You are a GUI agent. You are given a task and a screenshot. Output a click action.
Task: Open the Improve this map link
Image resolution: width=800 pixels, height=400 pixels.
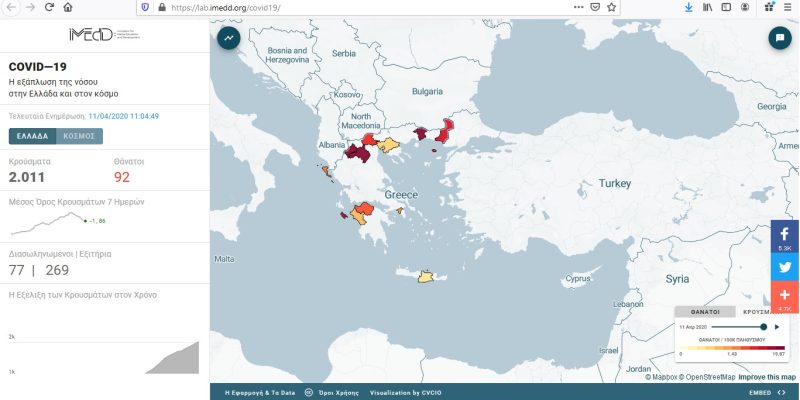767,377
